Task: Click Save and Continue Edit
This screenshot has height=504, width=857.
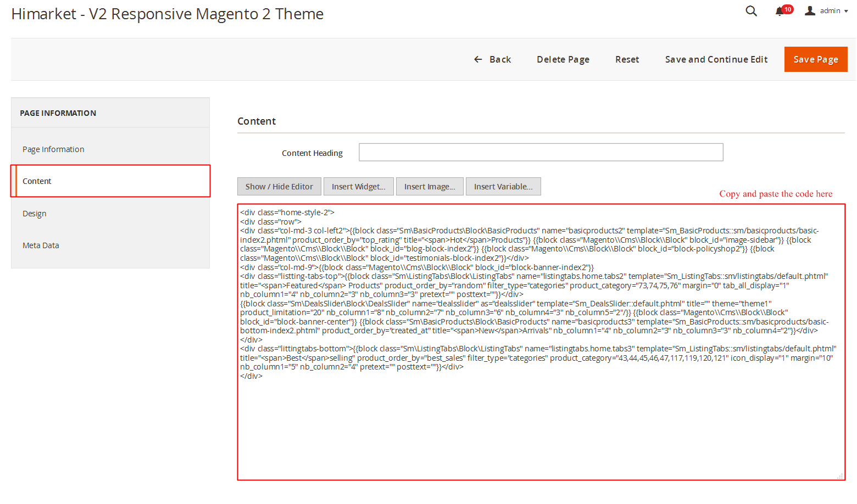Action: point(716,59)
